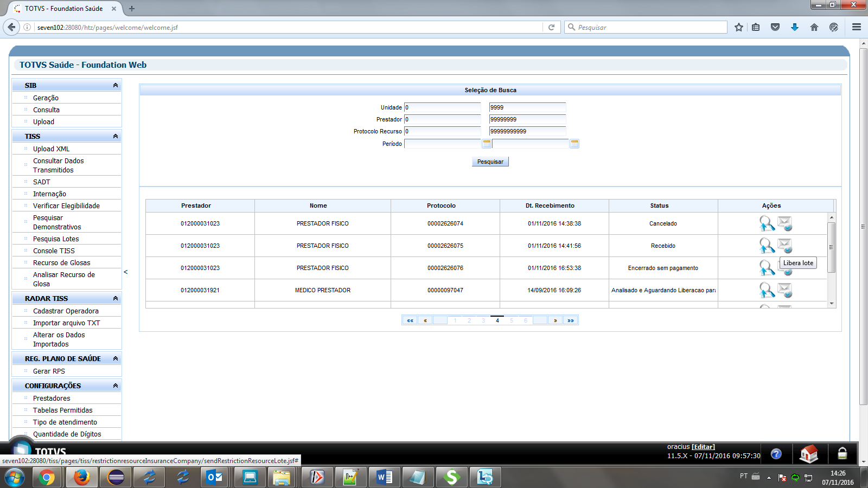Open details magnifier for protocol 0000097047
868x488 pixels.
(x=767, y=290)
